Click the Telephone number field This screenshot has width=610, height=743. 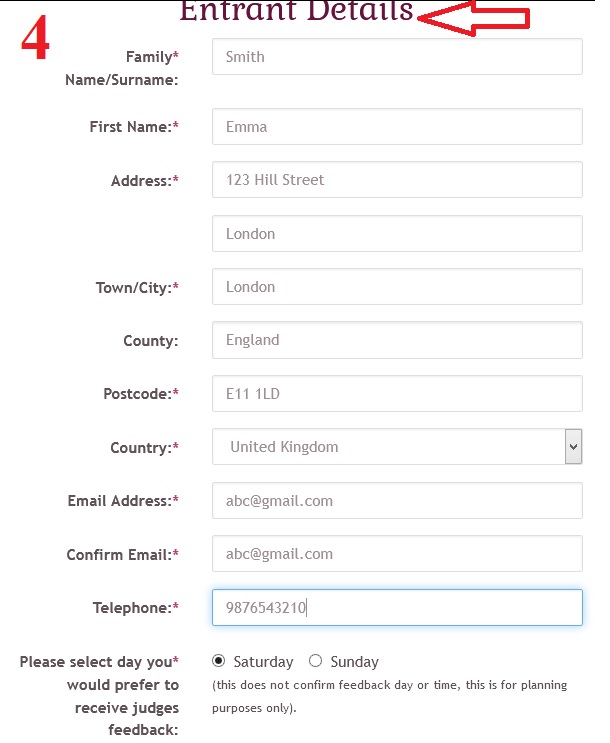pyautogui.click(x=397, y=608)
